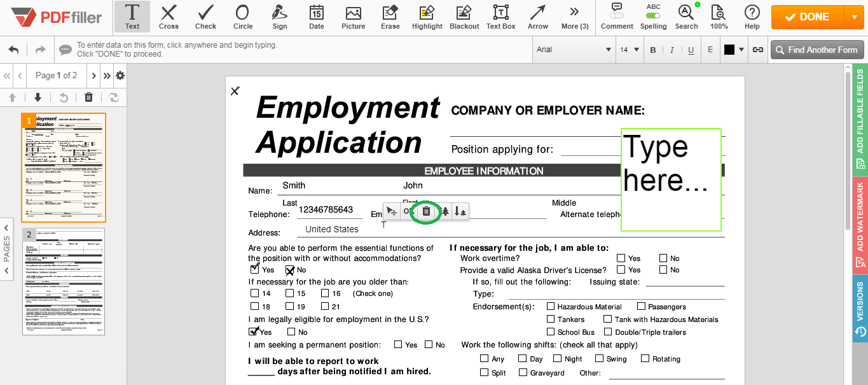Open the ADD WATERMARK tab
The image size is (868, 385).
860,225
